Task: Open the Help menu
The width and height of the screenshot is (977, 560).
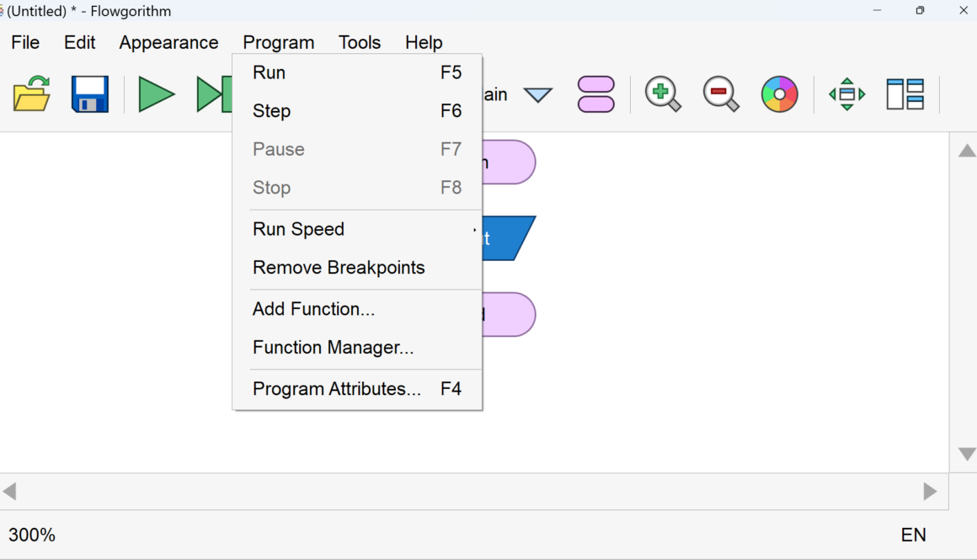Action: [424, 42]
